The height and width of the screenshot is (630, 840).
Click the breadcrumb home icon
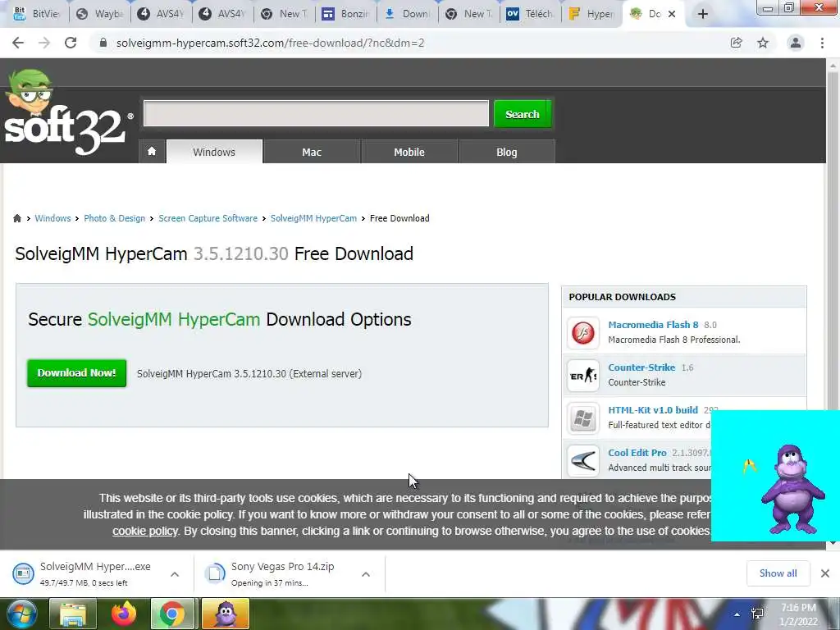point(17,218)
